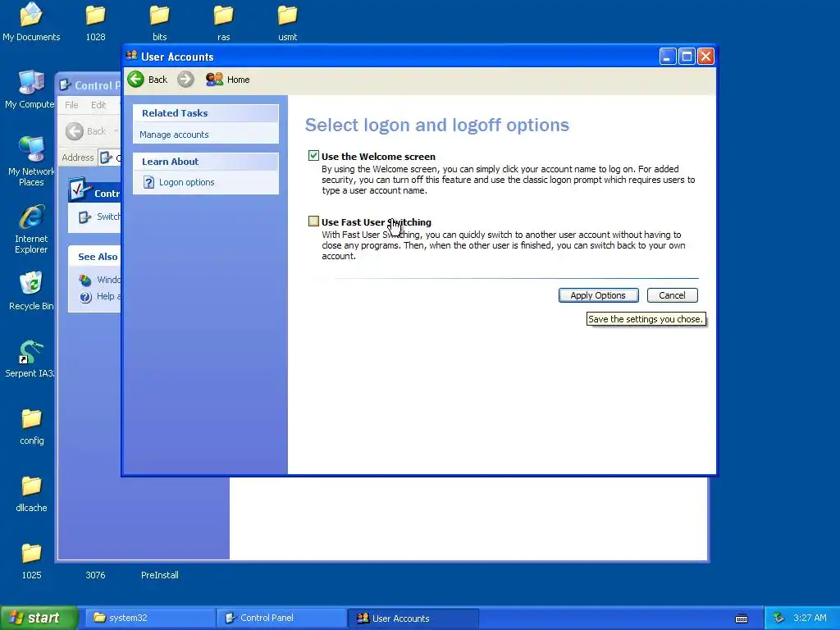
Task: Click User Accounts taskbar button
Action: [x=413, y=618]
